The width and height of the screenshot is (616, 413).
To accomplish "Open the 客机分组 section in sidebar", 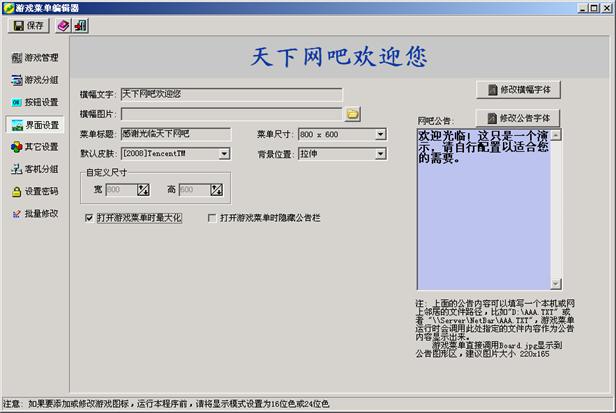I will tap(34, 169).
